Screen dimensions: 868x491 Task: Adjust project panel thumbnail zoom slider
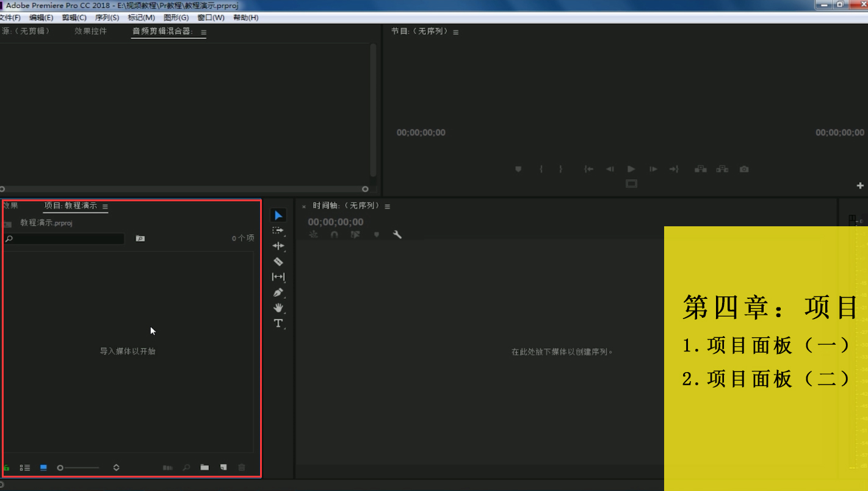(78, 468)
